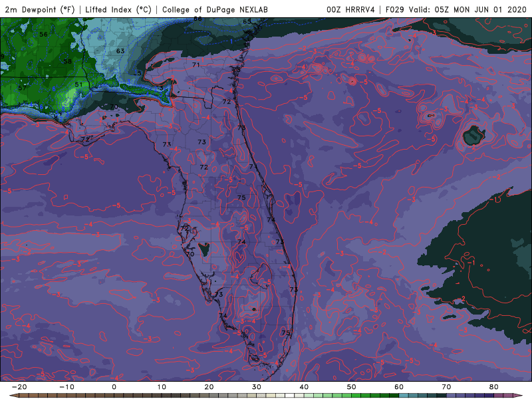Click the '63' dewpoint value on the map
Image resolution: width=532 pixels, height=399 pixels.
point(120,51)
